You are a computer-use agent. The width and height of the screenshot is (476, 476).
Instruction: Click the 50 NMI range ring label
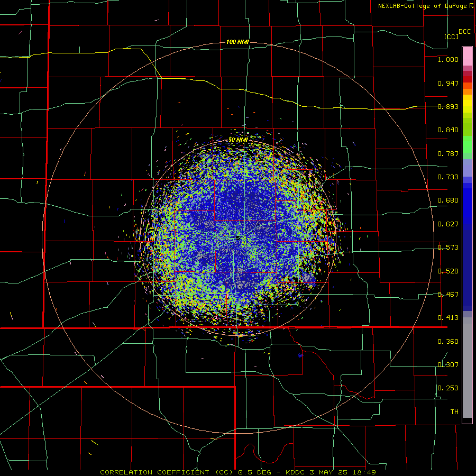coord(238,140)
